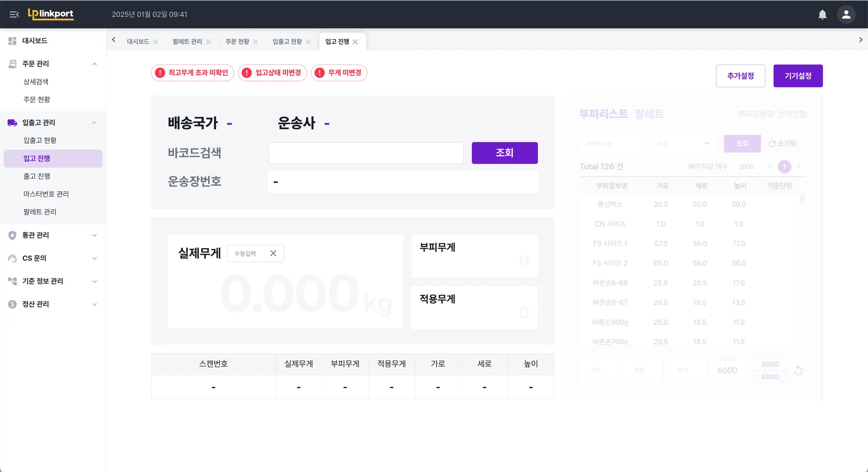Viewport: 868px width, 472px height.
Task: Toggle the 최고무게 초과 미확인 alert chip
Action: (x=192, y=73)
